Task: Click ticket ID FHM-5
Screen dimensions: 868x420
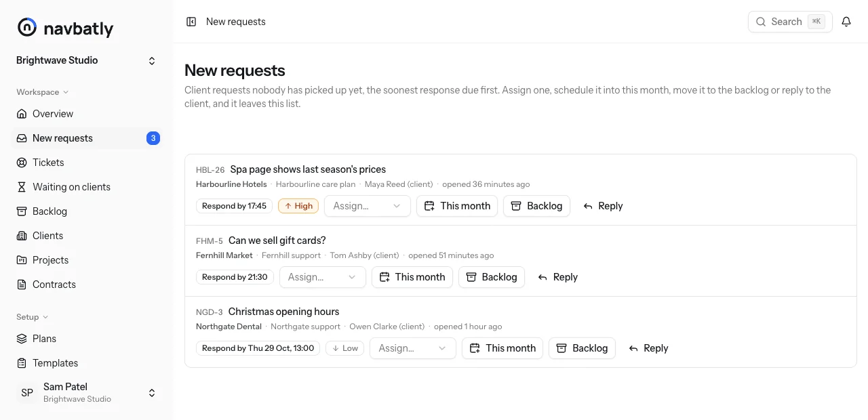Action: [x=210, y=241]
